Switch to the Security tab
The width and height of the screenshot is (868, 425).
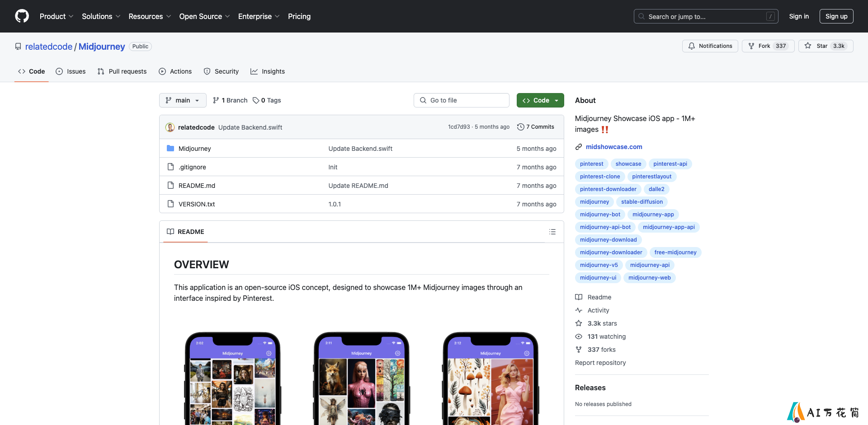pyautogui.click(x=221, y=71)
